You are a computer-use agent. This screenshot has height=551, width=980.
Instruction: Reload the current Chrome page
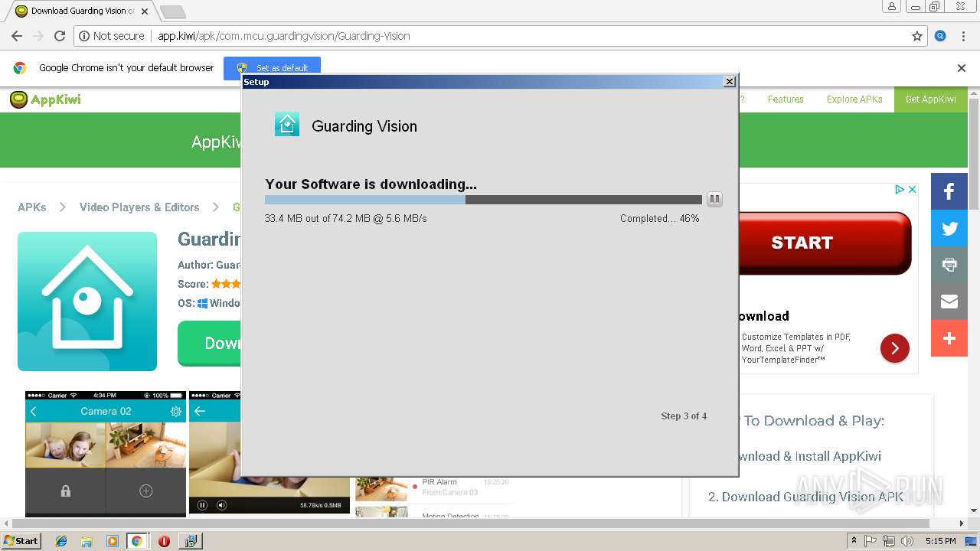(x=60, y=36)
